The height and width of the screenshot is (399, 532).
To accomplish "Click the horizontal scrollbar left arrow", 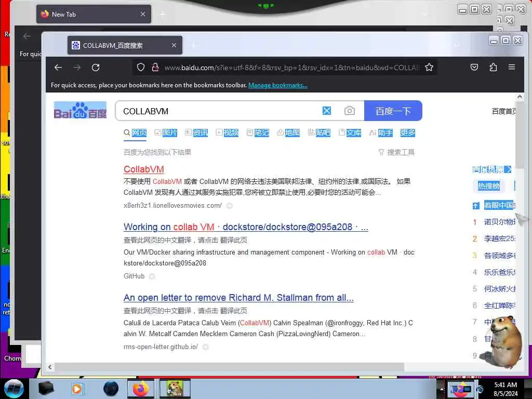I will 50,367.
